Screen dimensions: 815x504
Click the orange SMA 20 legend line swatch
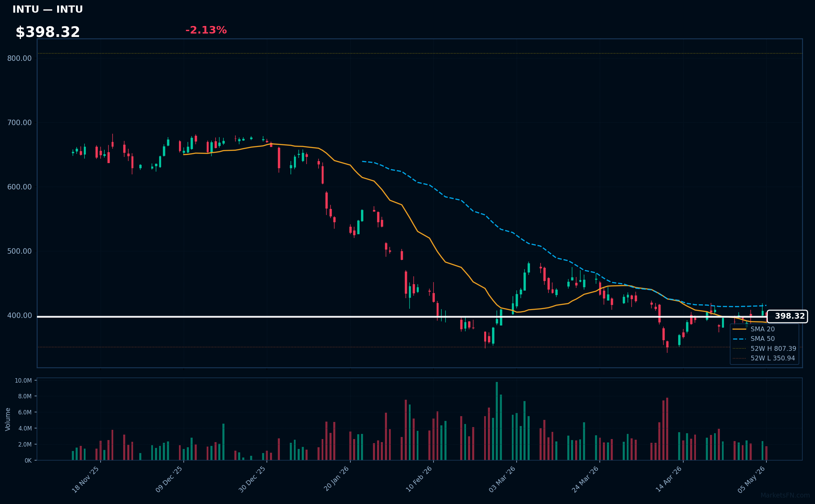[x=739, y=329]
